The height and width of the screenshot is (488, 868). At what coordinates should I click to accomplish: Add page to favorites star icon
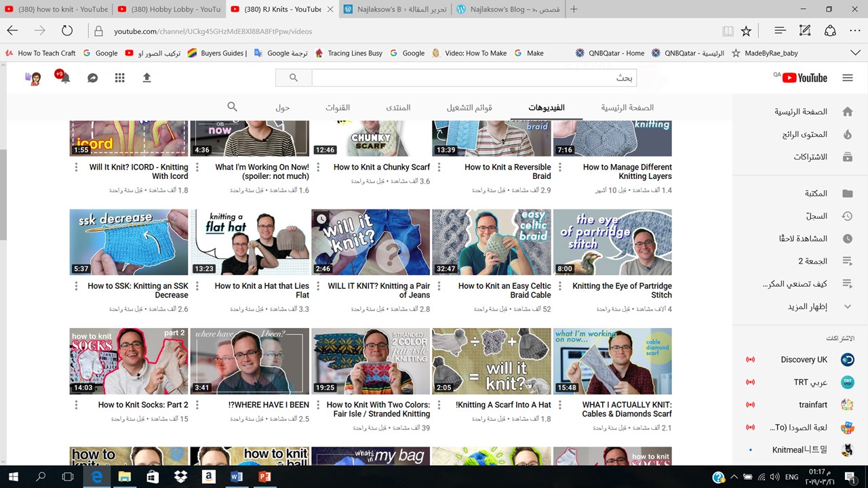point(746,31)
